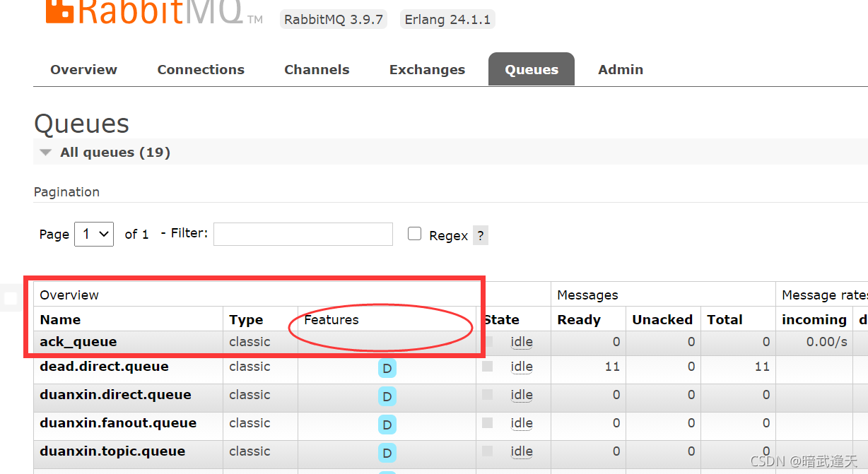Click the Messages column group header
The image size is (868, 474).
point(587,295)
